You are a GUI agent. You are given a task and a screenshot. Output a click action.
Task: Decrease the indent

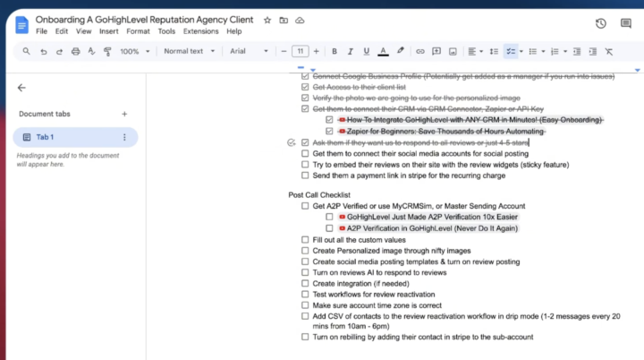coord(577,51)
